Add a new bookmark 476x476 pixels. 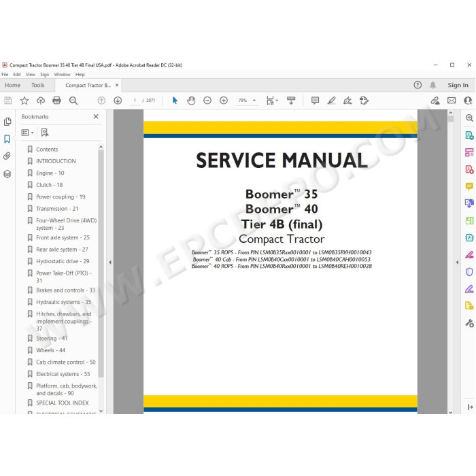click(45, 133)
